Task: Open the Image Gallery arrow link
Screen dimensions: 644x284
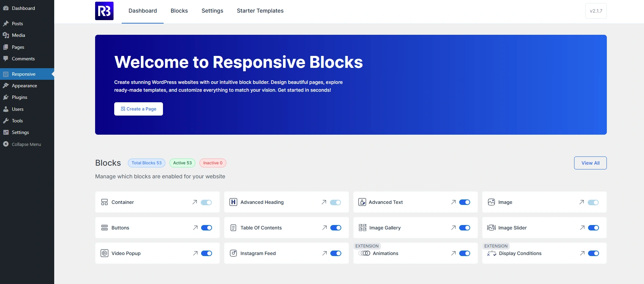Action: [x=453, y=228]
